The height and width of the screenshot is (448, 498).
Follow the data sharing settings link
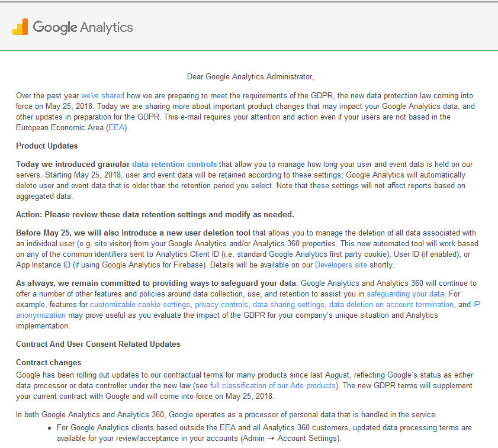click(x=288, y=305)
